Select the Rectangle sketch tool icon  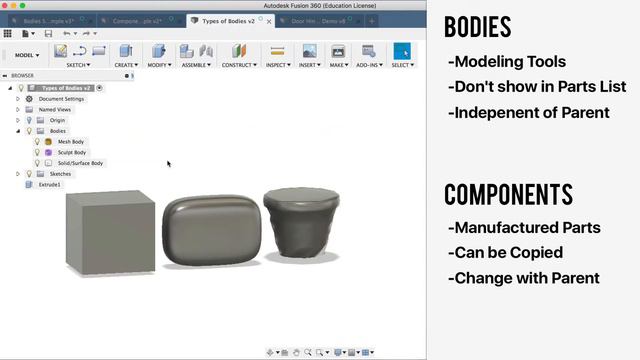click(x=99, y=51)
